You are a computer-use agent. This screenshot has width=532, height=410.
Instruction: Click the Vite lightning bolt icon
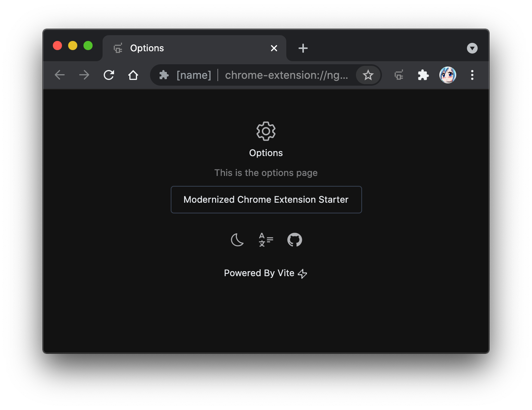[302, 273]
